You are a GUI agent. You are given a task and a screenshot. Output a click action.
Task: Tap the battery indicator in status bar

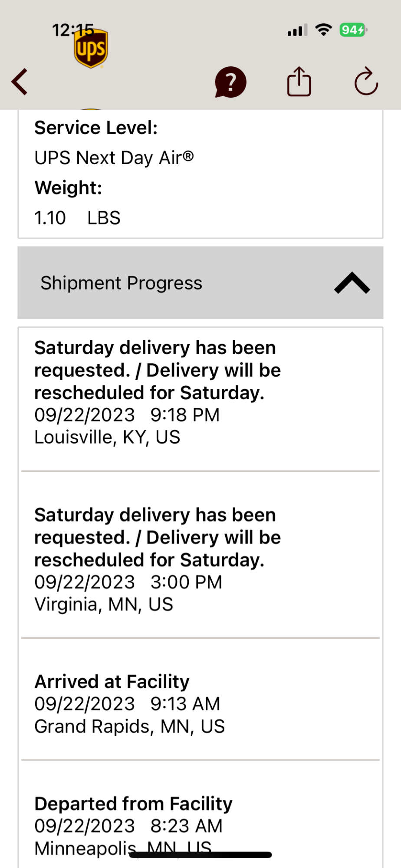coord(353,30)
